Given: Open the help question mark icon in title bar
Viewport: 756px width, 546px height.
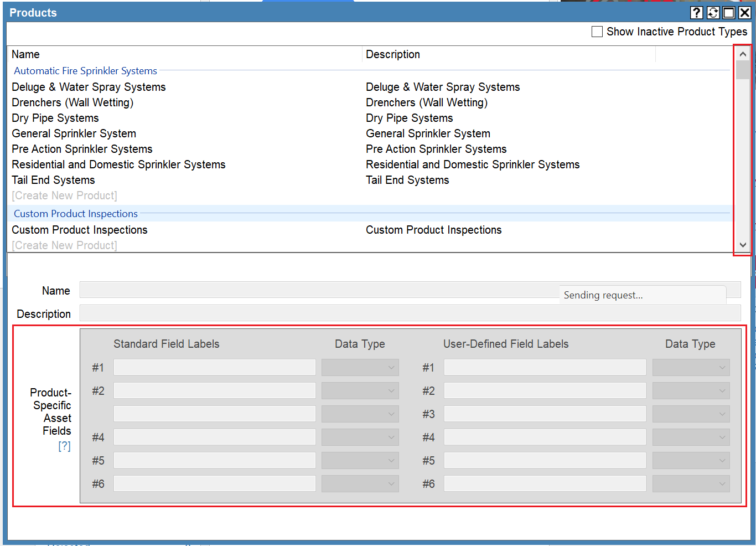Looking at the screenshot, I should [x=697, y=13].
